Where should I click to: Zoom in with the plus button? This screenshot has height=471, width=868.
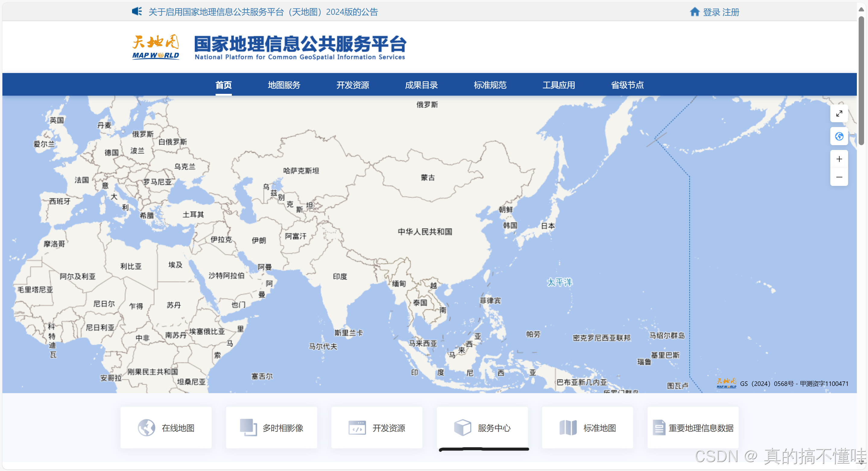tap(839, 159)
